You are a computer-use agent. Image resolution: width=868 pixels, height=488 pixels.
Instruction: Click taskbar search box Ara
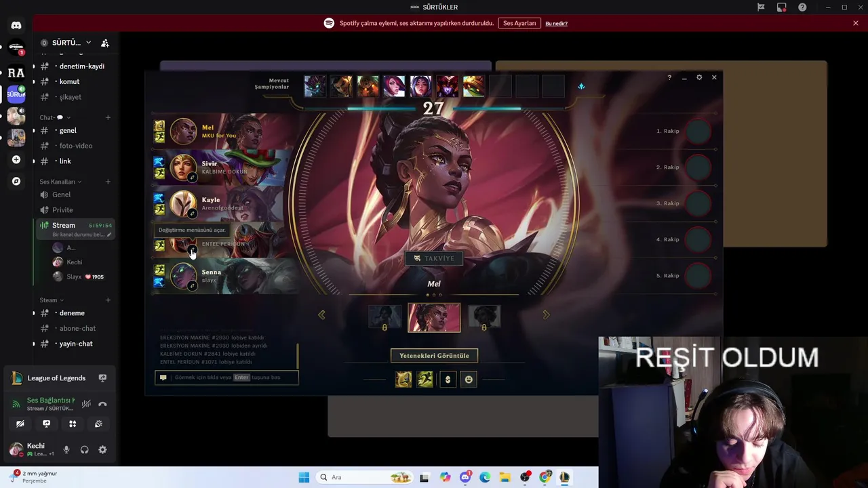pos(365,477)
